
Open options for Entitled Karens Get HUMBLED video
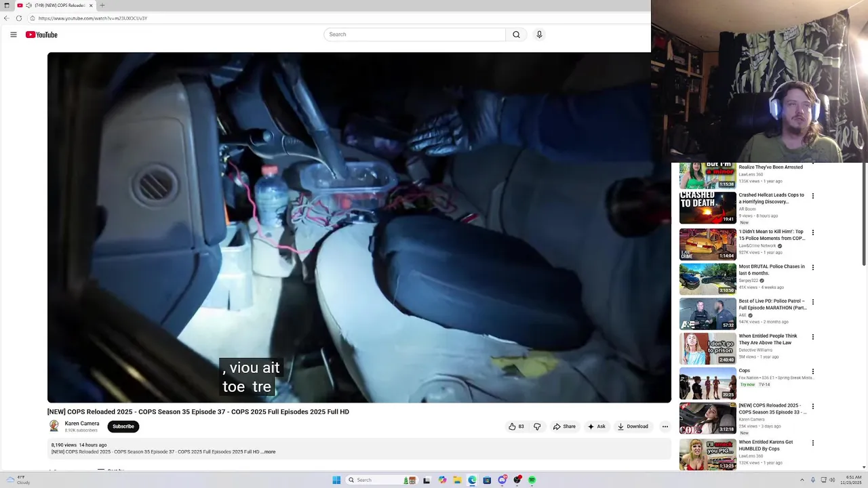813,443
